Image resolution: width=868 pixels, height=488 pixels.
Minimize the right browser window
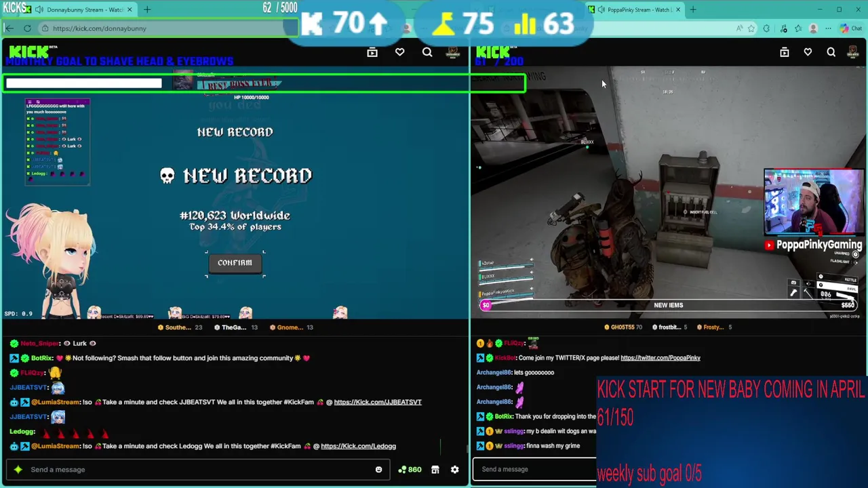point(820,9)
